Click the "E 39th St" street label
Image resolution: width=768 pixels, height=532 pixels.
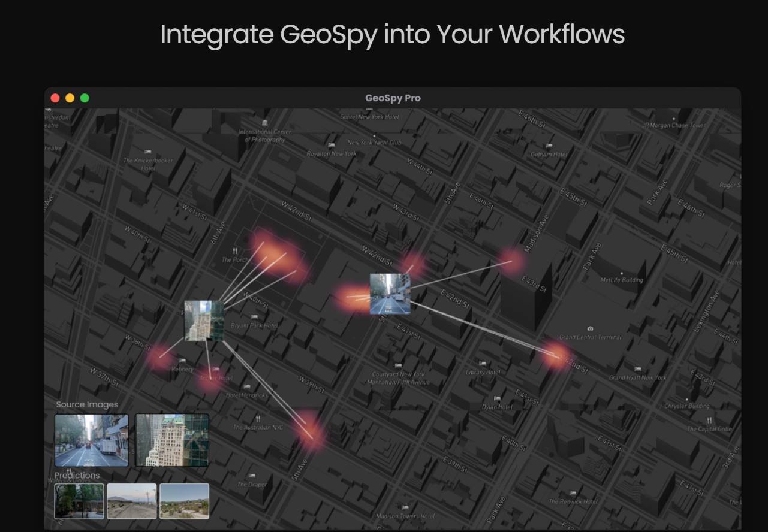pyautogui.click(x=455, y=464)
